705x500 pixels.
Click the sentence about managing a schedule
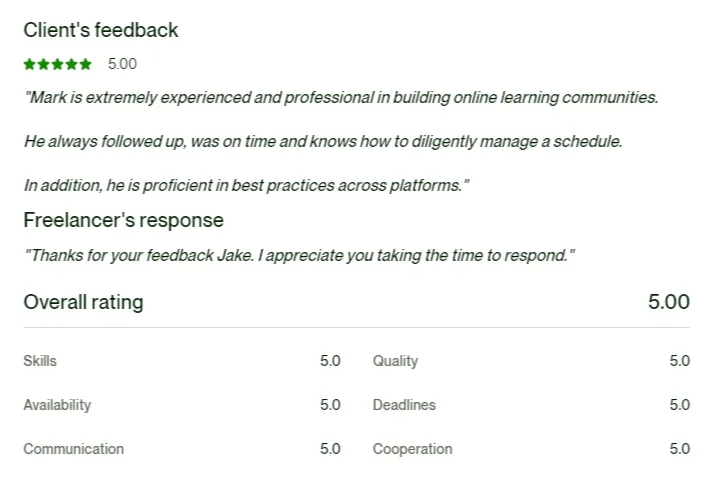tap(323, 142)
